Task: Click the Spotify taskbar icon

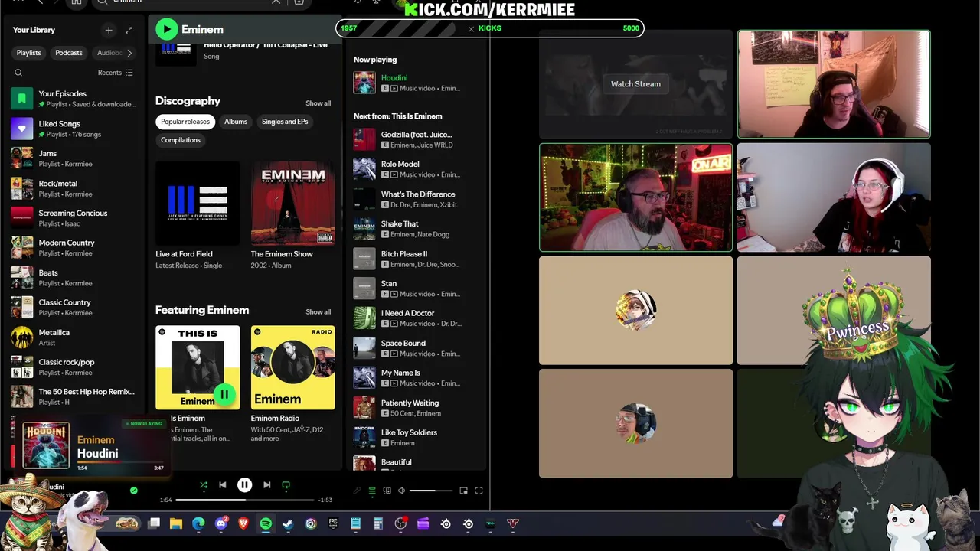Action: (266, 523)
